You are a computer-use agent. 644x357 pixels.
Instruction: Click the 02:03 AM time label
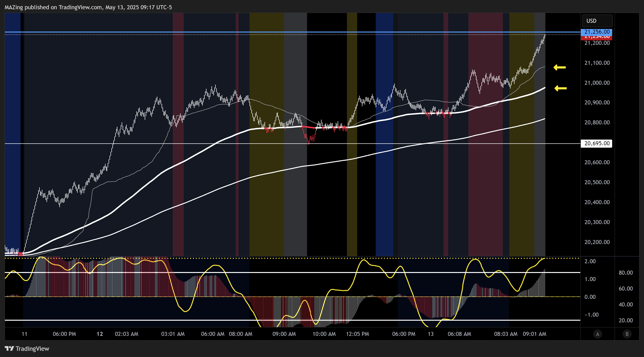[x=126, y=334]
